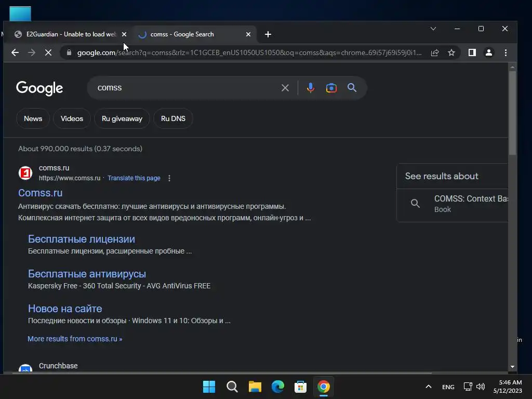
Task: Apply the Ru DNS filter chip
Action: [x=173, y=119]
